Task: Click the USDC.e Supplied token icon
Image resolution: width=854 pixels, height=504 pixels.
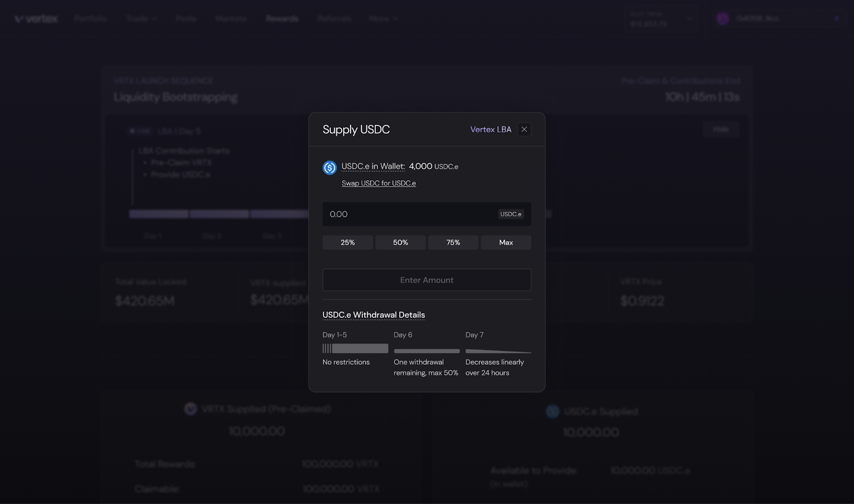Action: pyautogui.click(x=552, y=411)
